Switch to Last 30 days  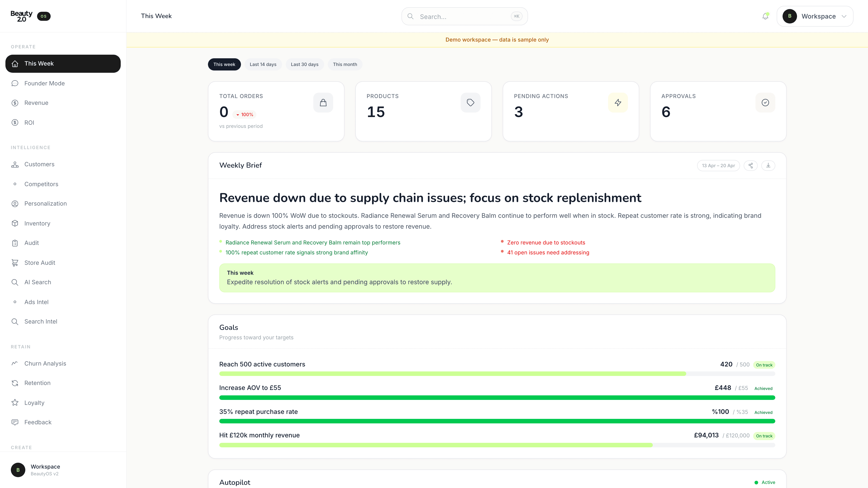305,64
